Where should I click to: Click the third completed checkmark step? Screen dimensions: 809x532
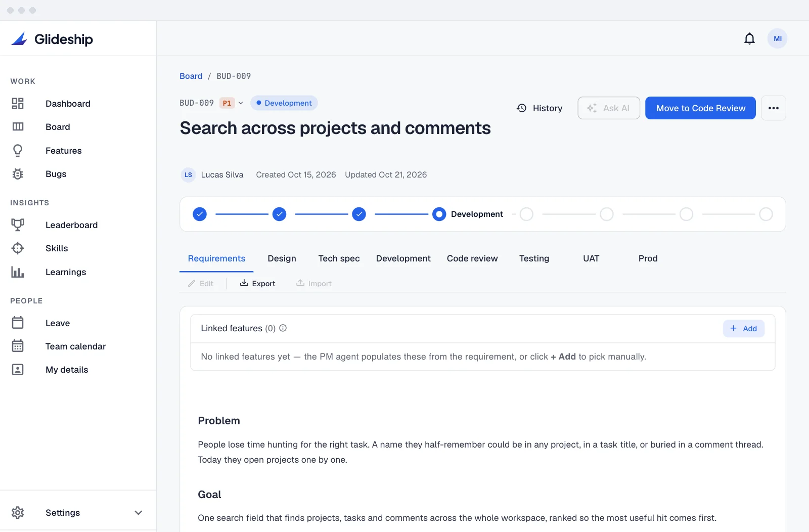(x=359, y=214)
